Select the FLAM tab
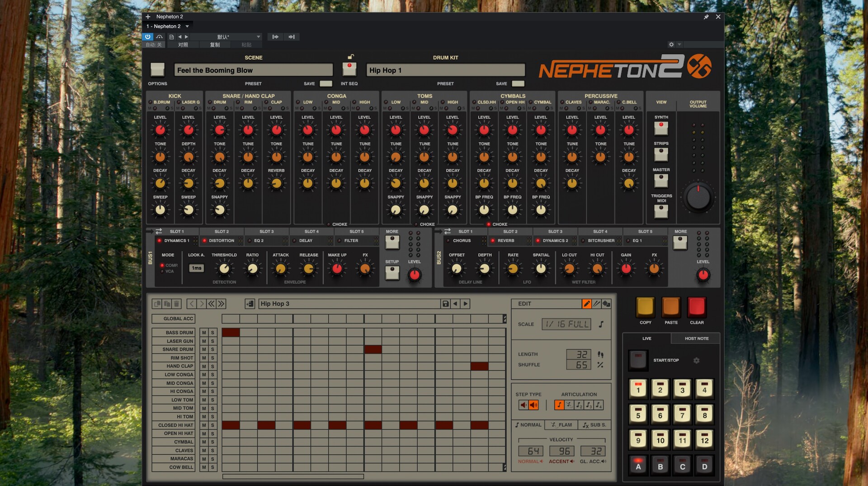 (x=561, y=425)
